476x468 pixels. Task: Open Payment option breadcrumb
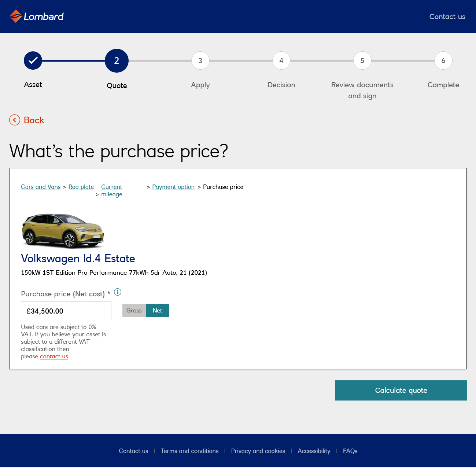[173, 187]
